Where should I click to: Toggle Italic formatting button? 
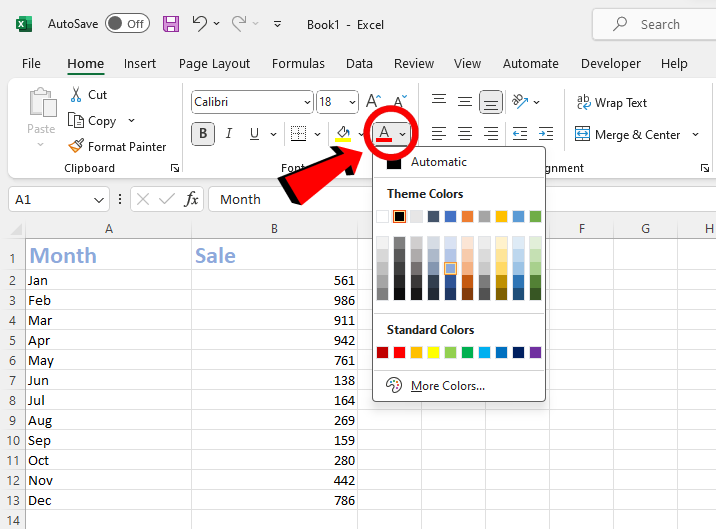[229, 134]
